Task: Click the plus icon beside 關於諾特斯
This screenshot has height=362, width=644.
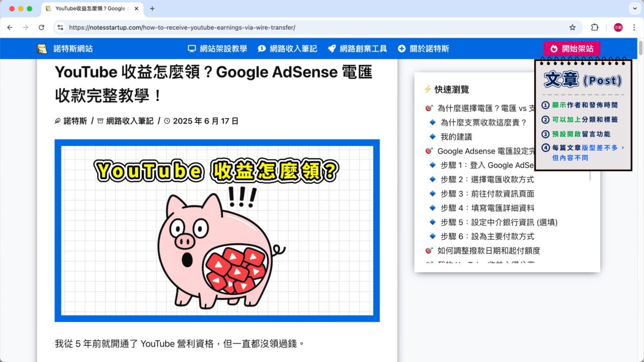Action: click(401, 48)
